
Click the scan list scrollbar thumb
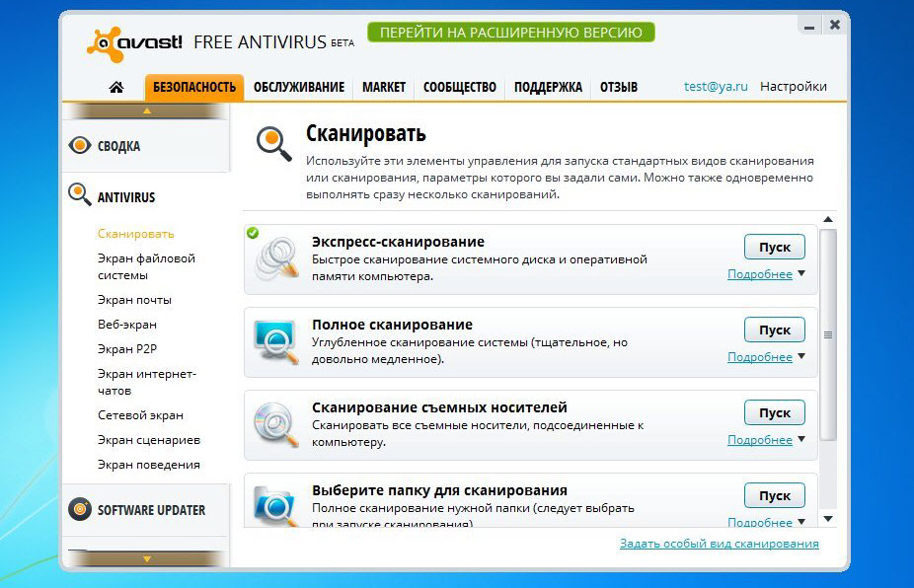coord(828,335)
